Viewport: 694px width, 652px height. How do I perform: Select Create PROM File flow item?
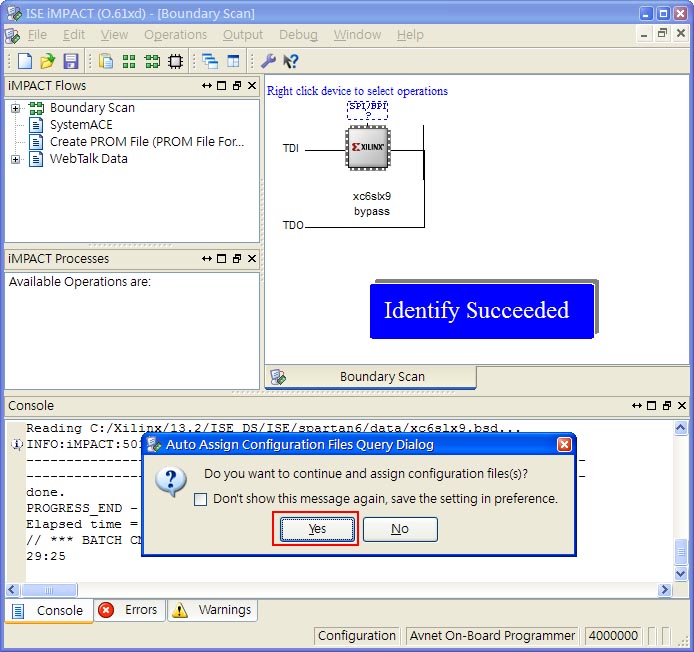[x=147, y=142]
